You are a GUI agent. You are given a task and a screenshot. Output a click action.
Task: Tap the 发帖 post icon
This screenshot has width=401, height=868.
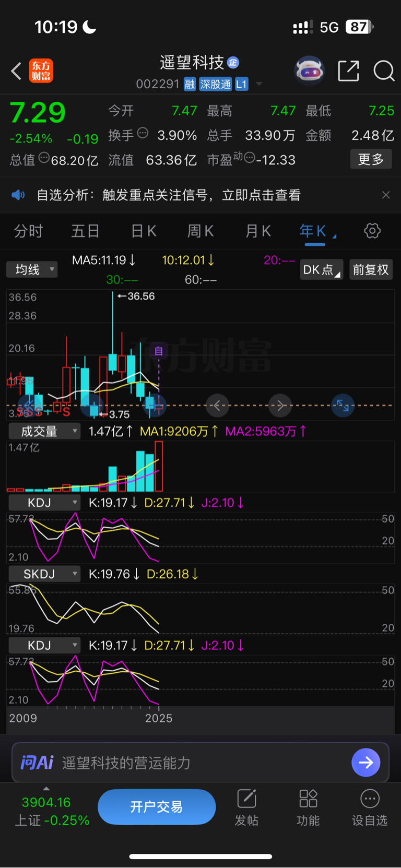tap(246, 808)
